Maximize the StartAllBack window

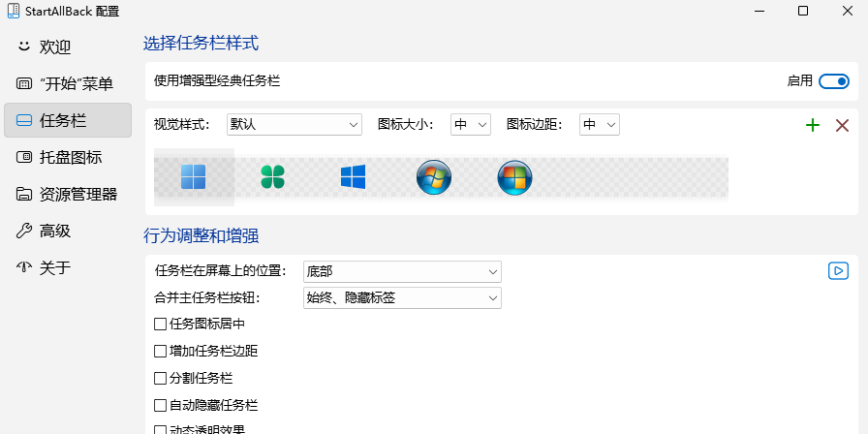pos(803,11)
